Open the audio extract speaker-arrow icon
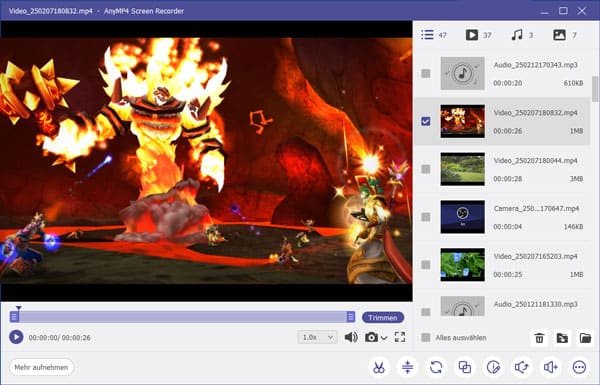Viewport: 600px width, 385px height. 522,367
